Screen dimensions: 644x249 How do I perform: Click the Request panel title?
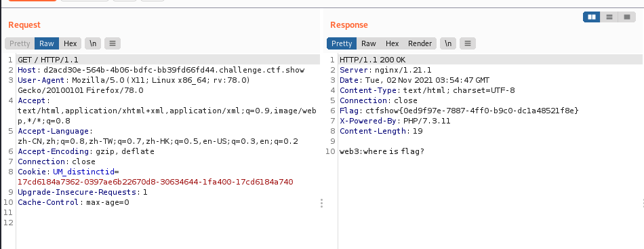click(24, 24)
